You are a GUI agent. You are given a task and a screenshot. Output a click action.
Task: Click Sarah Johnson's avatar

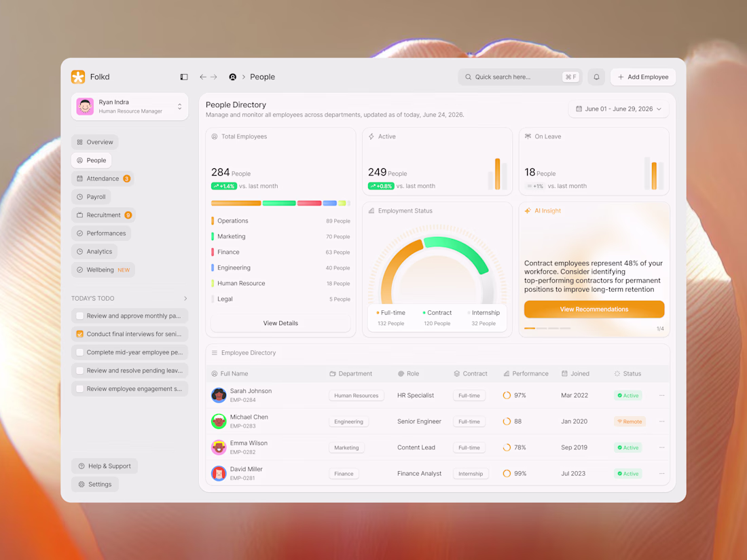click(x=219, y=395)
